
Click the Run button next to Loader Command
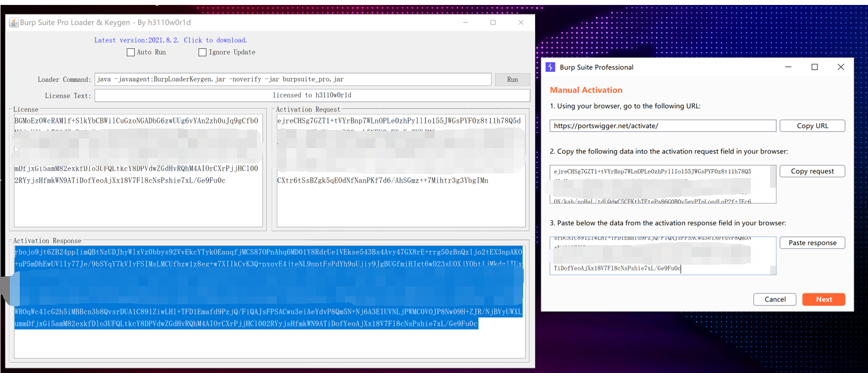coord(512,80)
